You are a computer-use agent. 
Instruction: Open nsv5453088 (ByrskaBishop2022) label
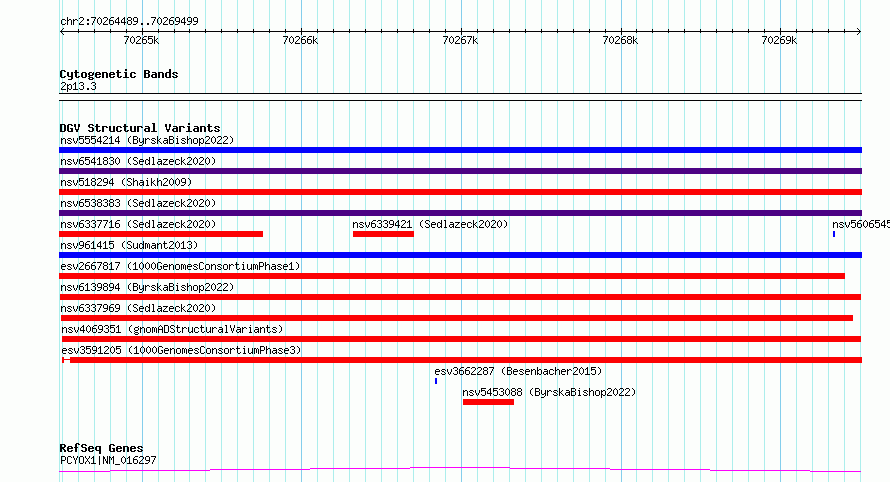tap(549, 392)
